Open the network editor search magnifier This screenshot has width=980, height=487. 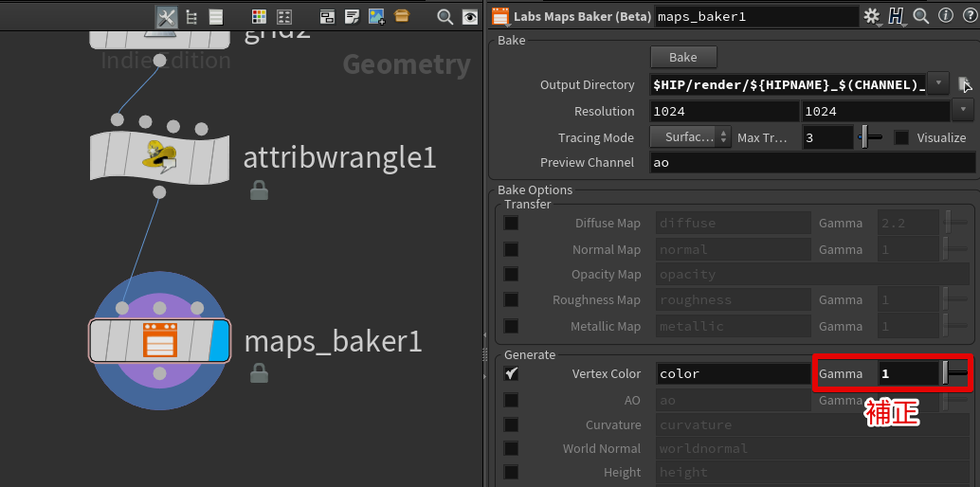click(445, 17)
